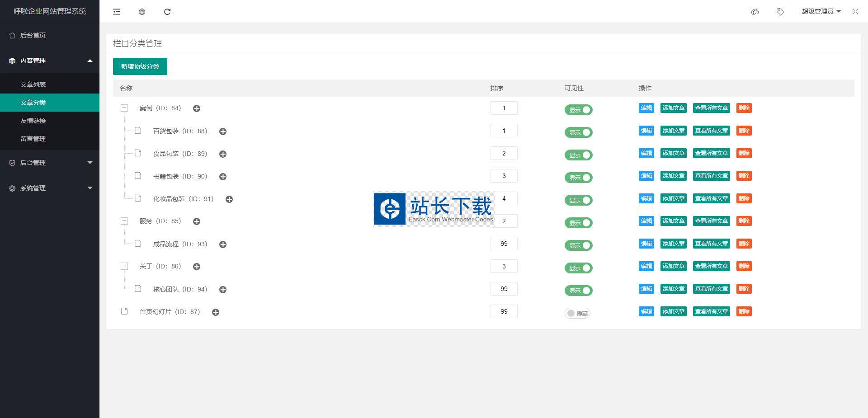Expand the 后台管理 sidebar menu

point(50,163)
